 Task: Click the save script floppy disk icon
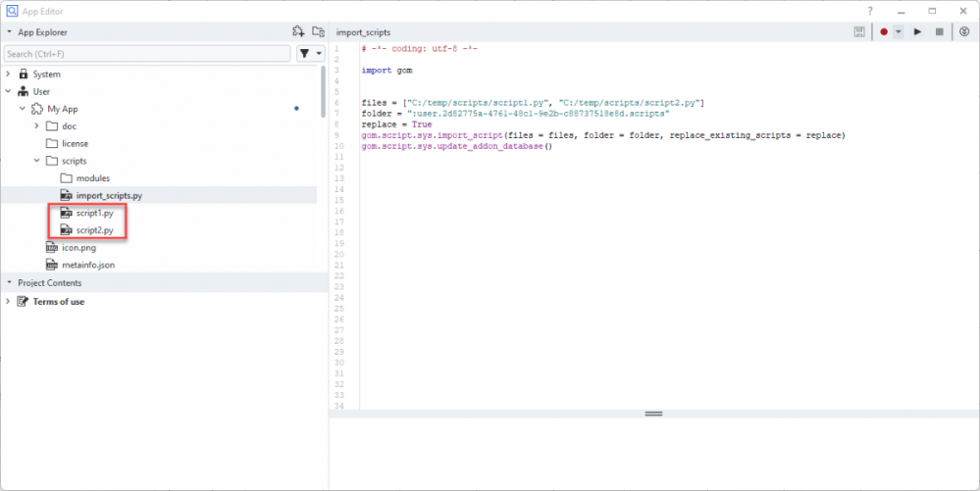859,32
